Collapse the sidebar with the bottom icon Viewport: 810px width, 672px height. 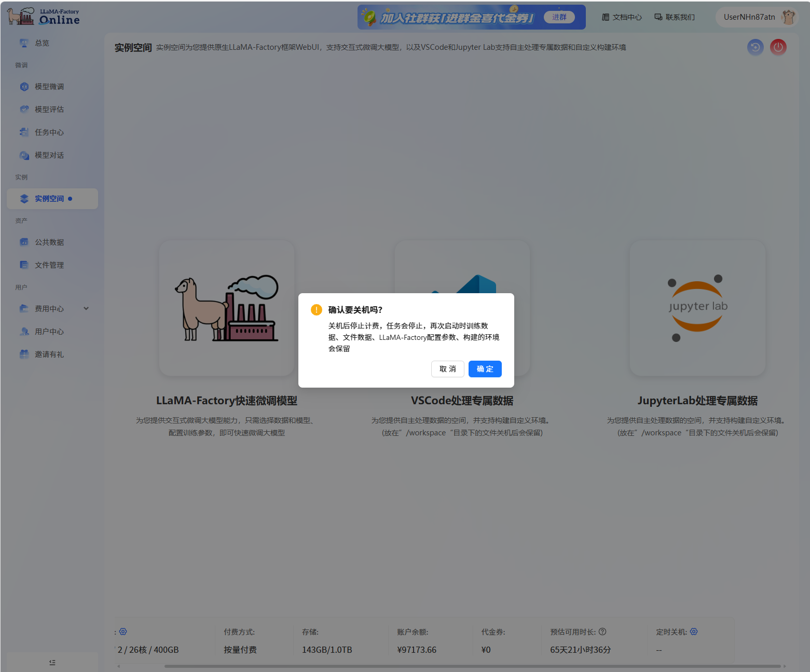(52, 662)
